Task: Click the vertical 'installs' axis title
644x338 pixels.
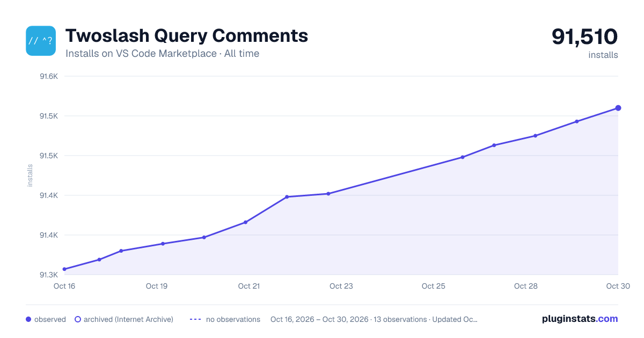Action: (30, 175)
